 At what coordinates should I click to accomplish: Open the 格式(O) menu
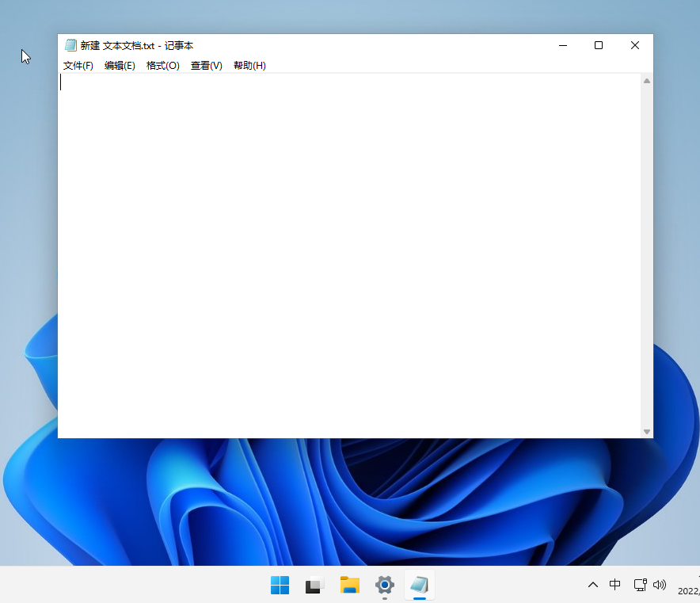(x=163, y=66)
